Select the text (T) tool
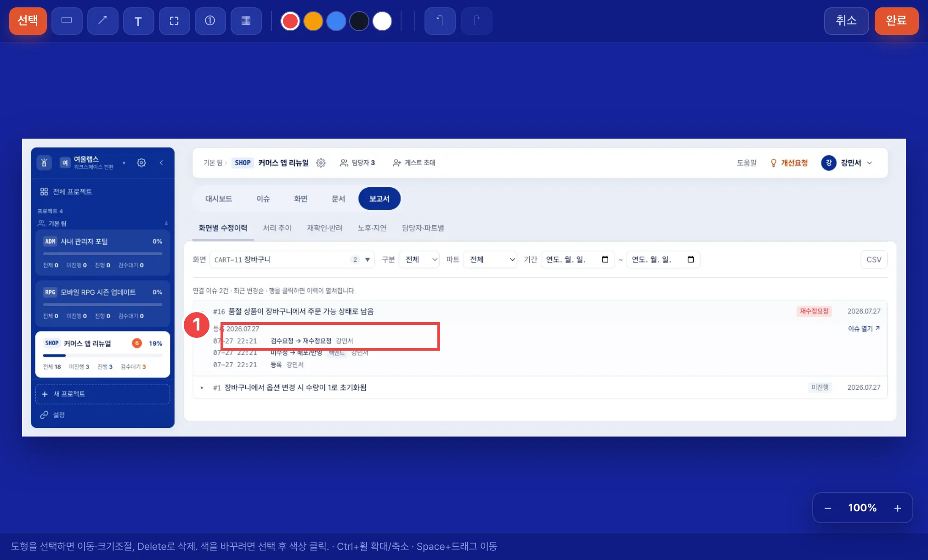The image size is (928, 560). (138, 21)
